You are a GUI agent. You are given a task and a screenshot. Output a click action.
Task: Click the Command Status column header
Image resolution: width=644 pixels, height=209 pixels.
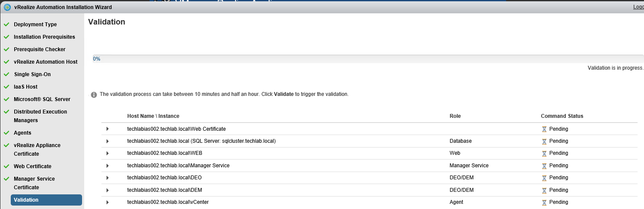coord(562,116)
